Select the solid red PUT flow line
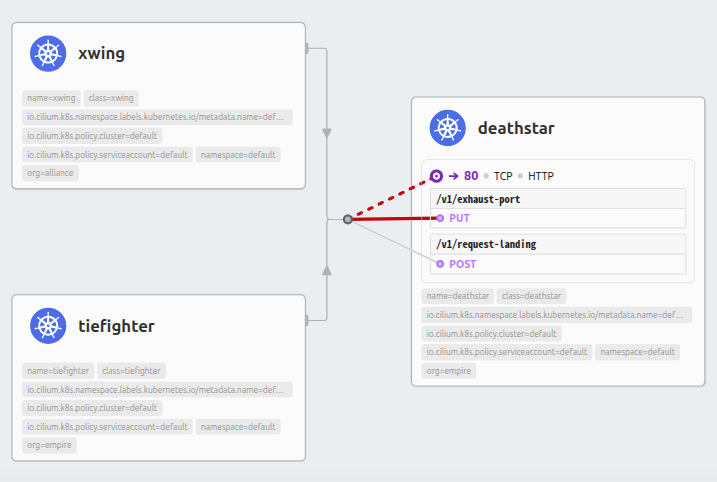This screenshot has width=717, height=482. (x=394, y=219)
